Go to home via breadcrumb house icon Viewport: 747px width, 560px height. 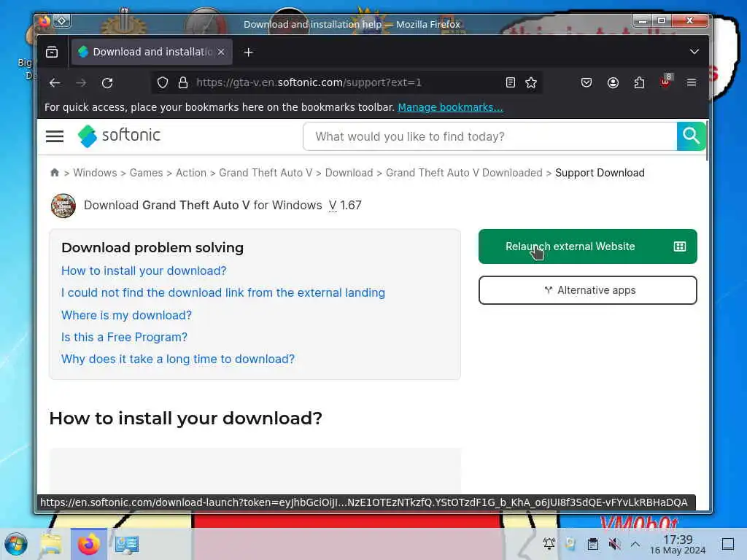[x=55, y=173]
